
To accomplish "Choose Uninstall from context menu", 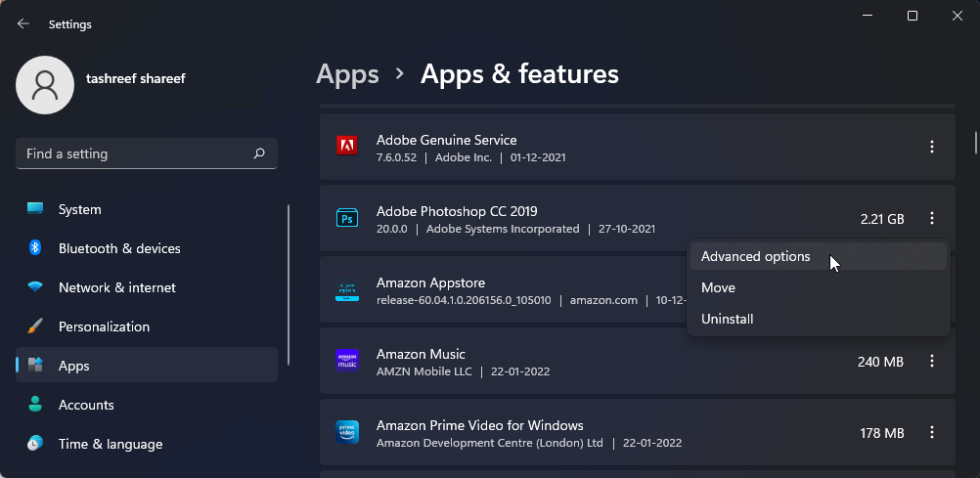I will point(818,320).
